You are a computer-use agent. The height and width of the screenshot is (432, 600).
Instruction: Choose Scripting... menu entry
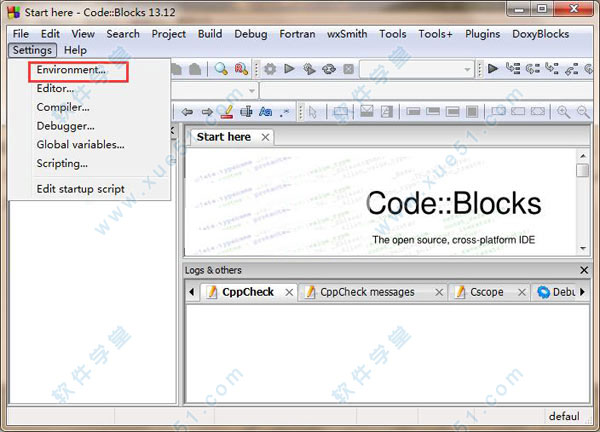tap(89, 163)
